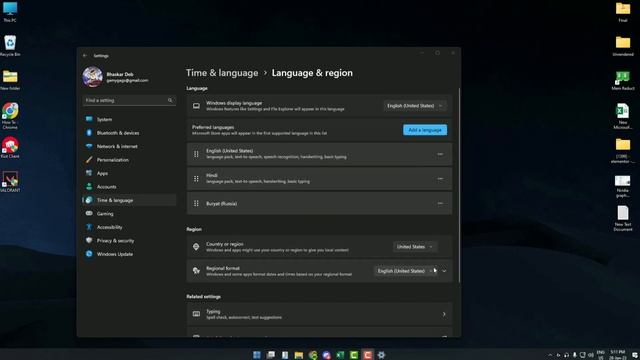Click the Settings gear on the taskbar
The image size is (640, 360).
point(381,355)
